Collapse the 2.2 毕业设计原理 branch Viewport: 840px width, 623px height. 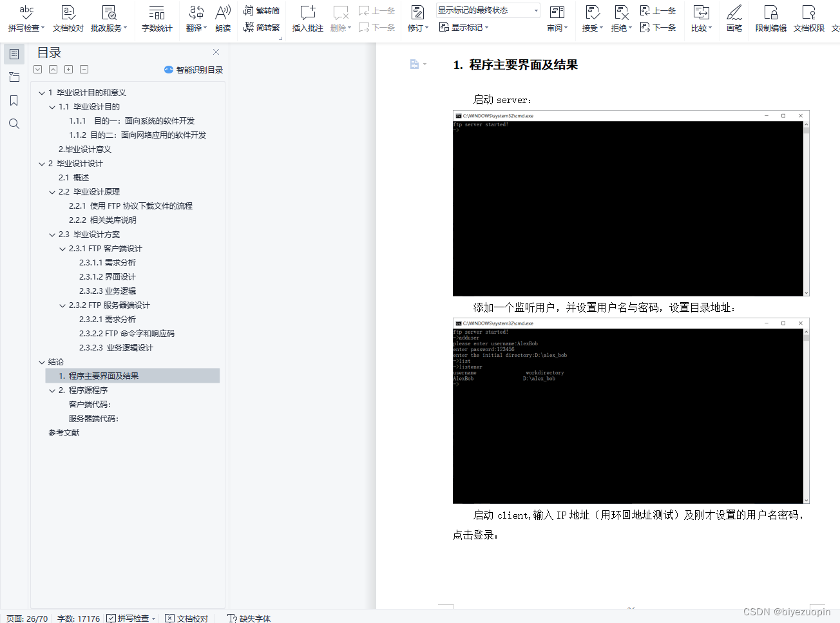point(52,191)
